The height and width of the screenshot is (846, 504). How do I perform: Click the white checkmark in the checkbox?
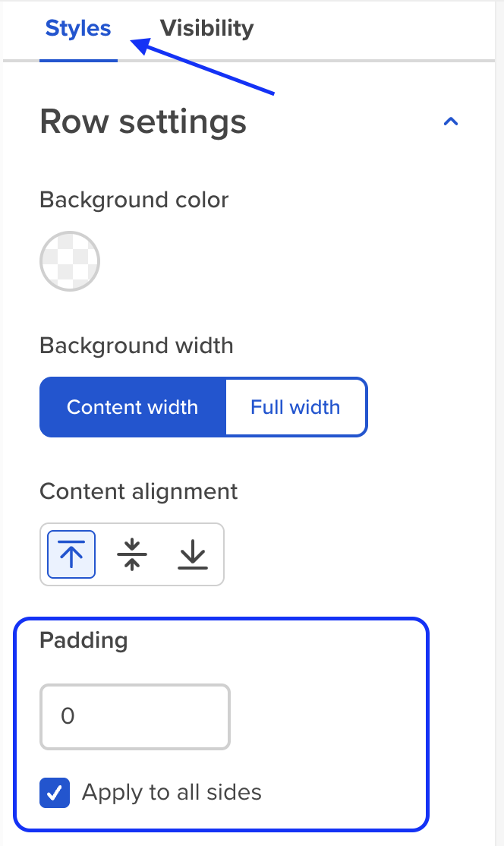(x=55, y=793)
